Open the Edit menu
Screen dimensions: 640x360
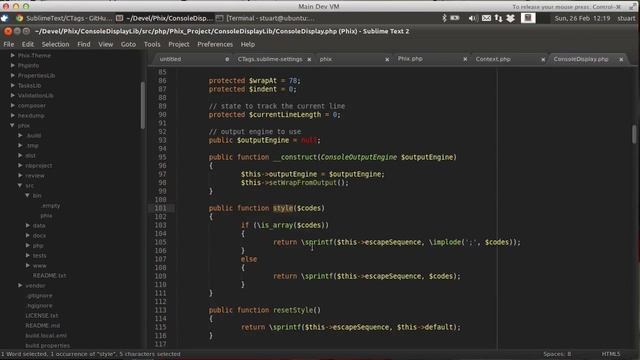point(28,44)
